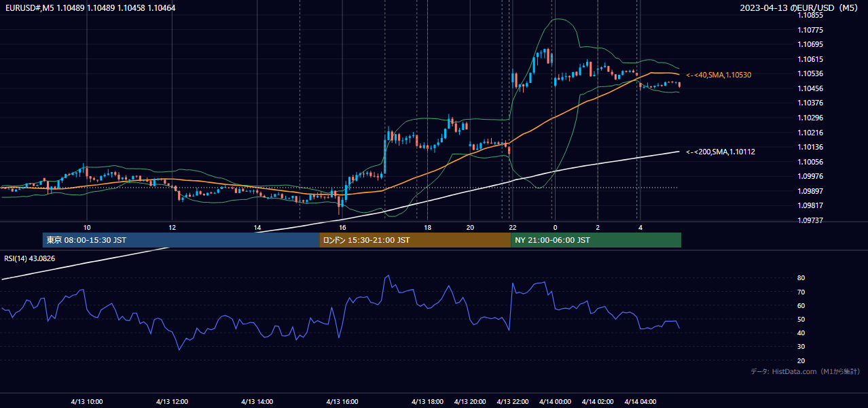This screenshot has height=408, width=868.
Task: Click price axis label 1.09737
Action: click(x=810, y=220)
